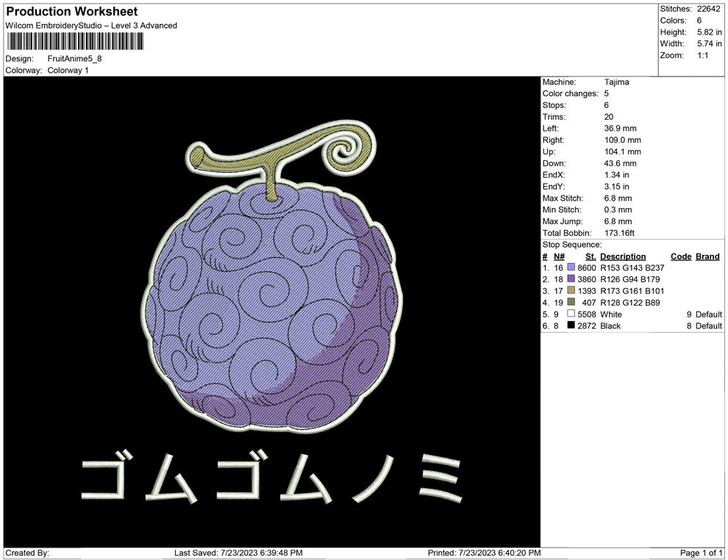Click the Min Stitch value 0.3 mm
This screenshot has width=728, height=560.
click(618, 209)
